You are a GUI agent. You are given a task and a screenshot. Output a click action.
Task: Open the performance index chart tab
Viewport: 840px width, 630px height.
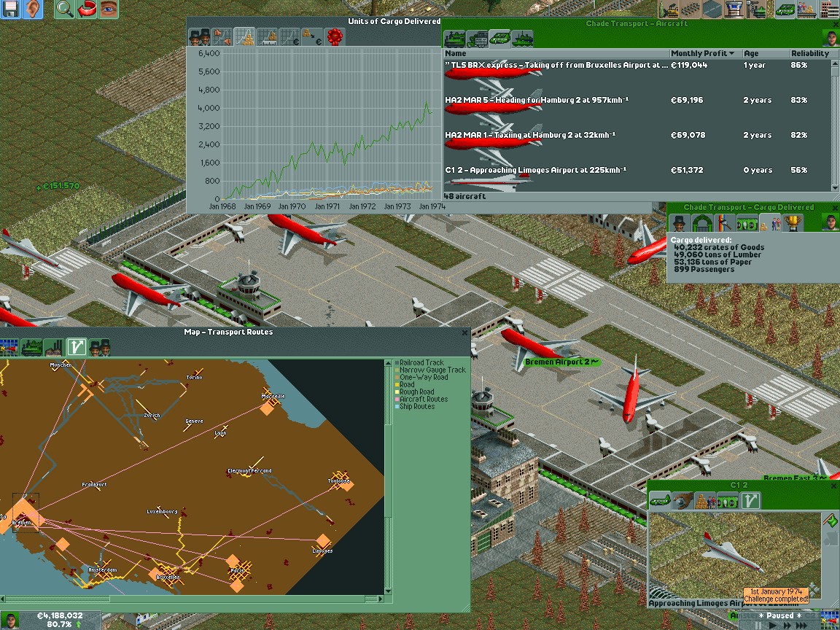tap(222, 37)
